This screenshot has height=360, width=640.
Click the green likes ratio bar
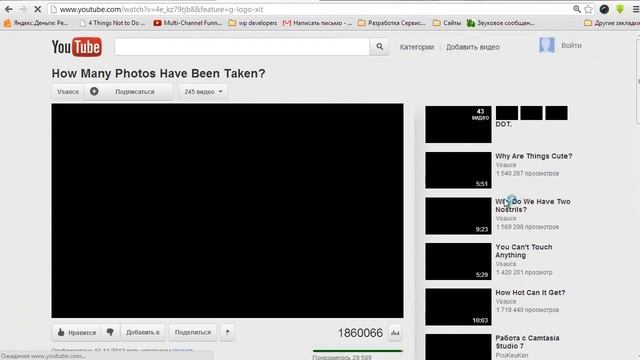tap(358, 351)
